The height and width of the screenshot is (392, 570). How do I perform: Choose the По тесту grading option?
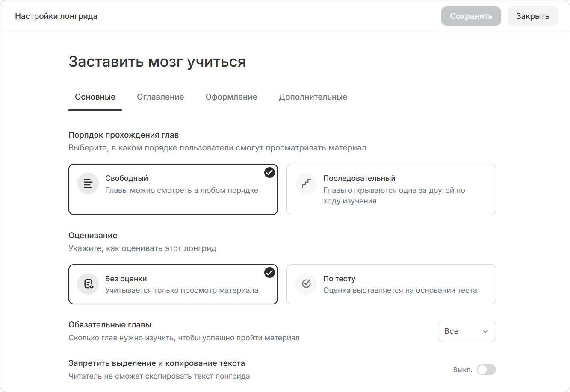click(391, 284)
